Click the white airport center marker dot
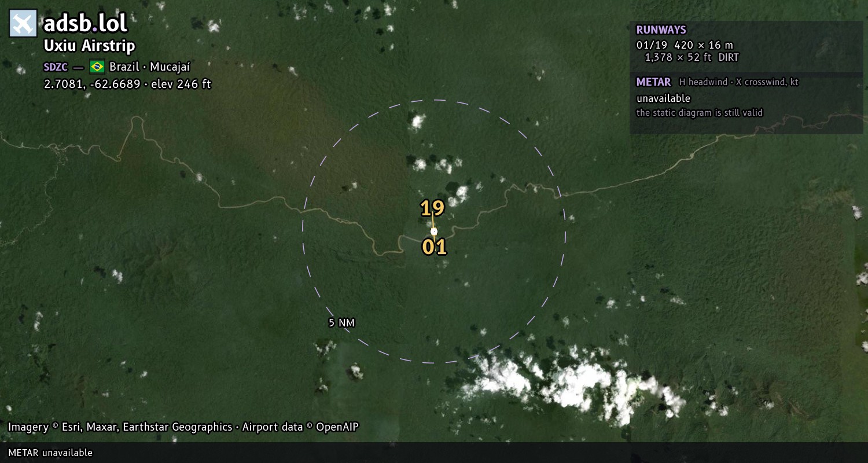The height and width of the screenshot is (463, 868). pyautogui.click(x=434, y=231)
